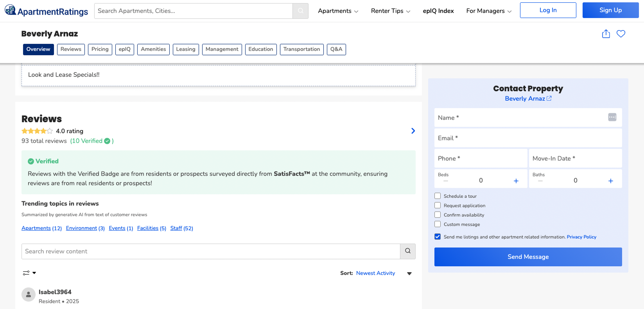Click the search magnifier button in header
The width and height of the screenshot is (644, 309).
[300, 11]
